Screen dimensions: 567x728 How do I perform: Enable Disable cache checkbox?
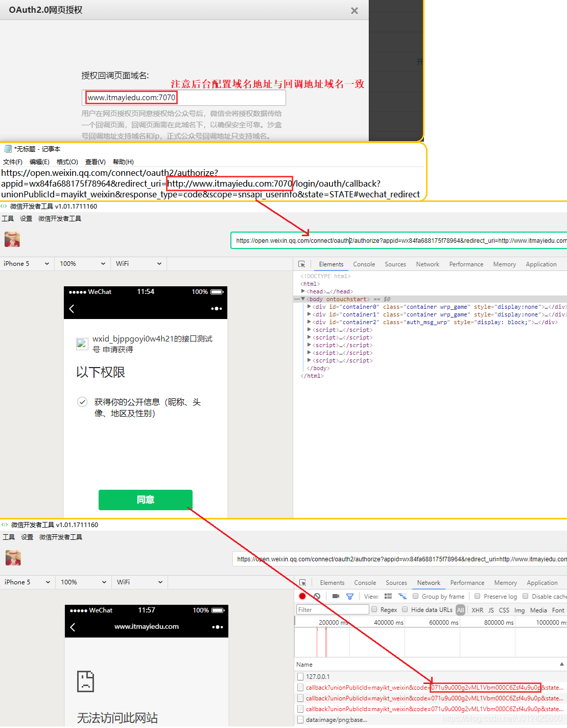pos(526,596)
